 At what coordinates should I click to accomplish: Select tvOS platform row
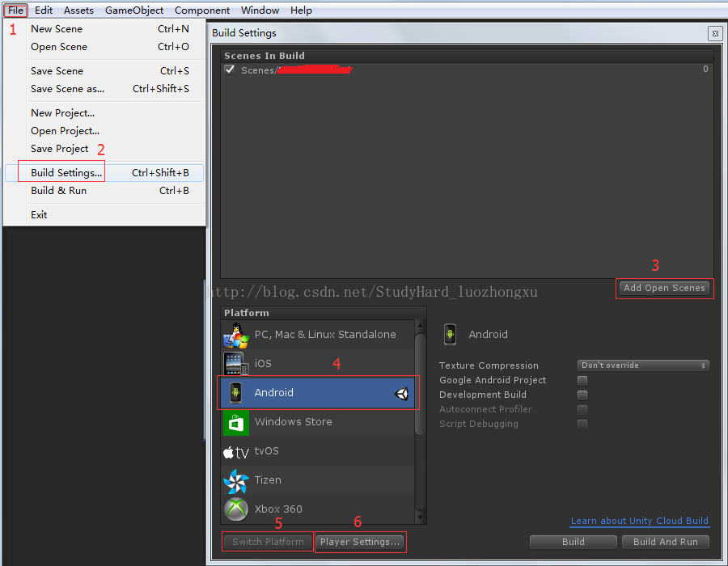(x=318, y=451)
